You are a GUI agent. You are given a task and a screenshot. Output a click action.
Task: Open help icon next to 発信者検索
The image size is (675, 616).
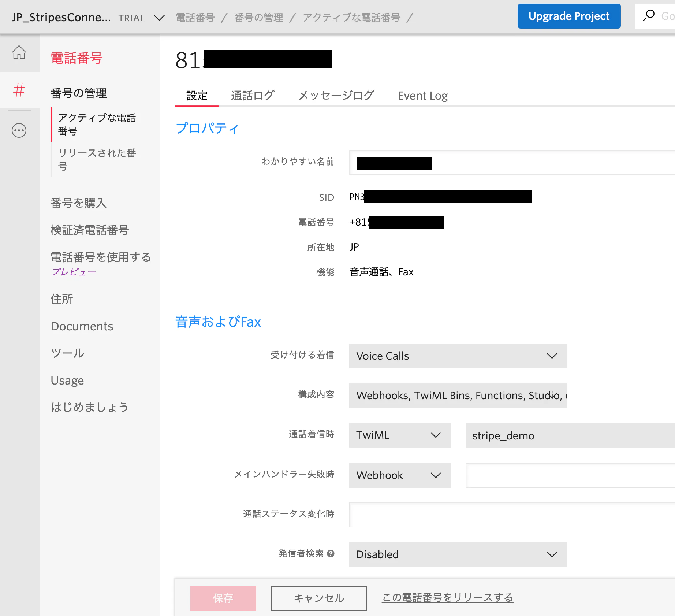coord(331,553)
